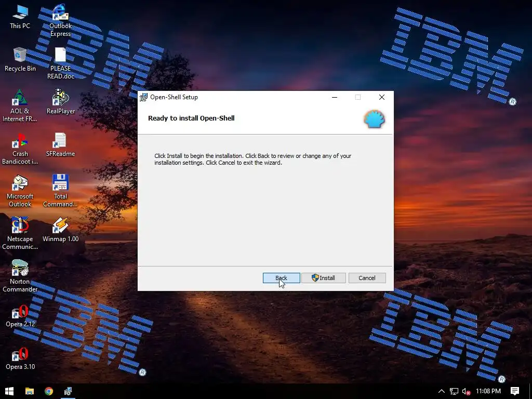Screen dimensions: 532x399
Task: Click the Open-Shell Setup title bar icon
Action: (x=143, y=97)
